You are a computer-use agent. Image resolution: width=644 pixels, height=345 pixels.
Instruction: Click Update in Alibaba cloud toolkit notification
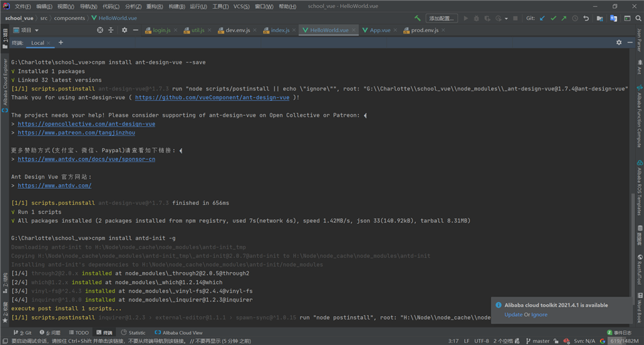pyautogui.click(x=513, y=315)
